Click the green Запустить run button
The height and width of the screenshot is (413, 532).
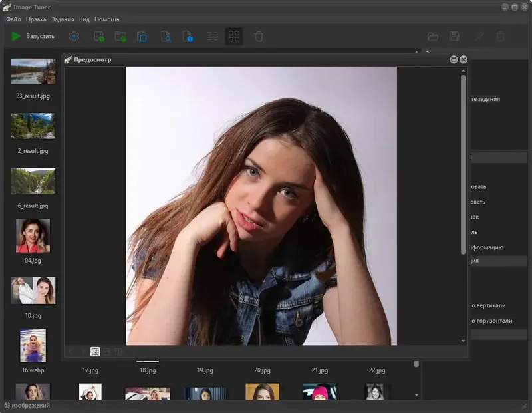33,36
